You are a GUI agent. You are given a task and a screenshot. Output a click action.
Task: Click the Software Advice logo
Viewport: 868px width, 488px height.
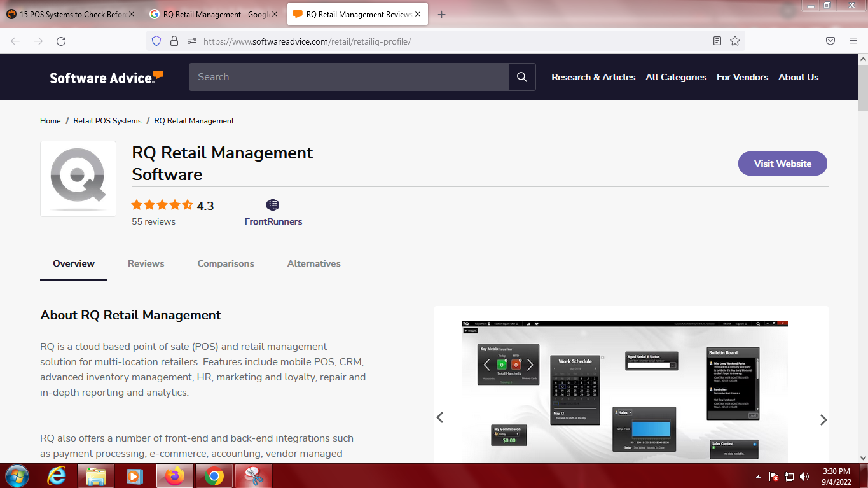[x=107, y=77]
